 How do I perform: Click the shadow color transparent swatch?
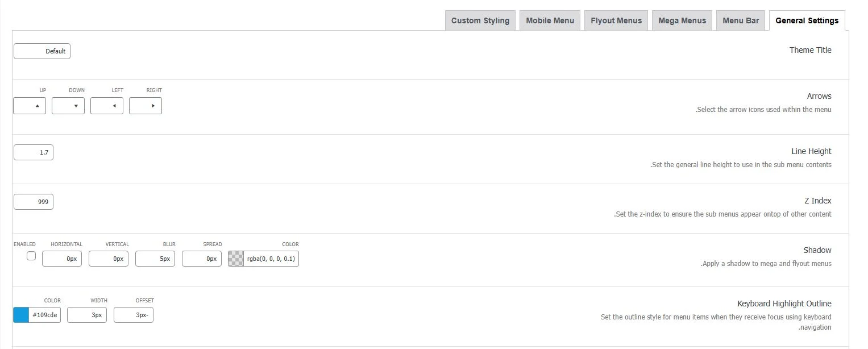pyautogui.click(x=236, y=259)
